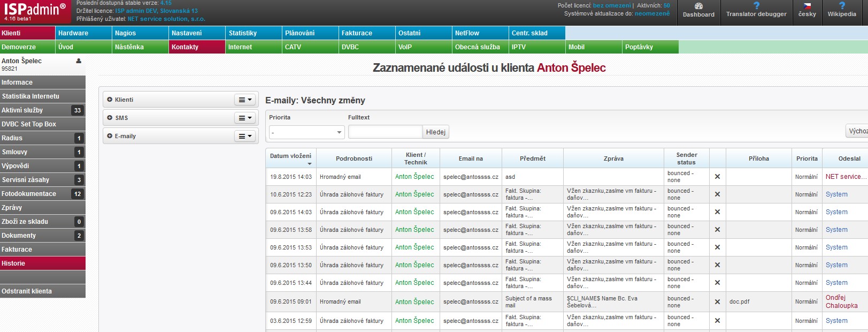
Task: Click X icon in 09.6.2015 13:58 row
Action: (717, 230)
